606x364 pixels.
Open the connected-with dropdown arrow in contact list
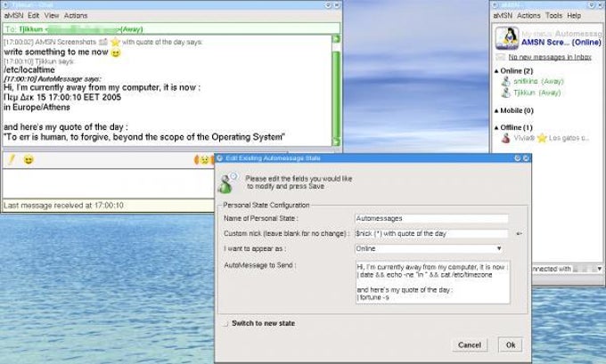coord(600,269)
